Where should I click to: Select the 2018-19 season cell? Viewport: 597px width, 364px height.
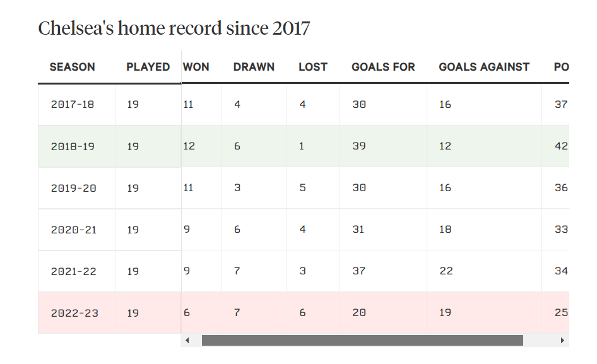tap(76, 146)
